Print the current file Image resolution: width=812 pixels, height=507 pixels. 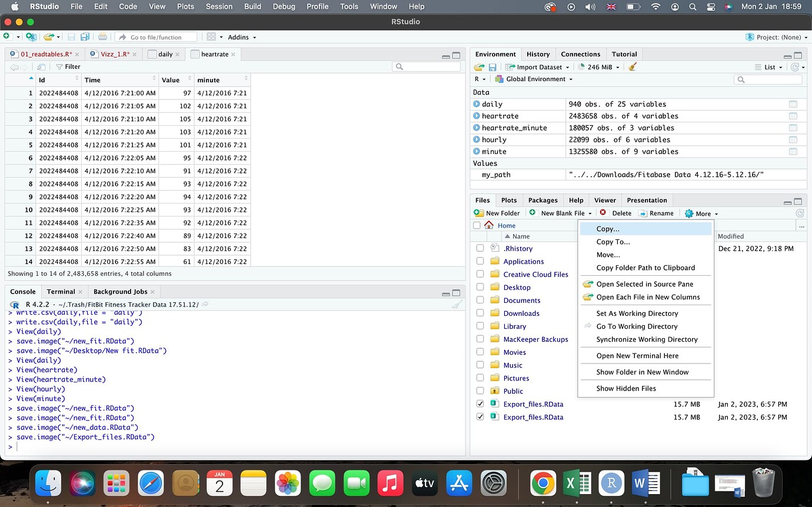tap(102, 36)
